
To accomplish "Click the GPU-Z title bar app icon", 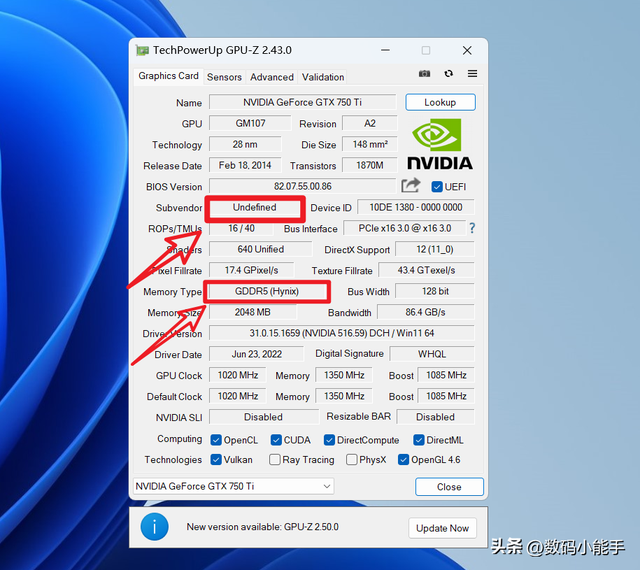I will (x=142, y=51).
